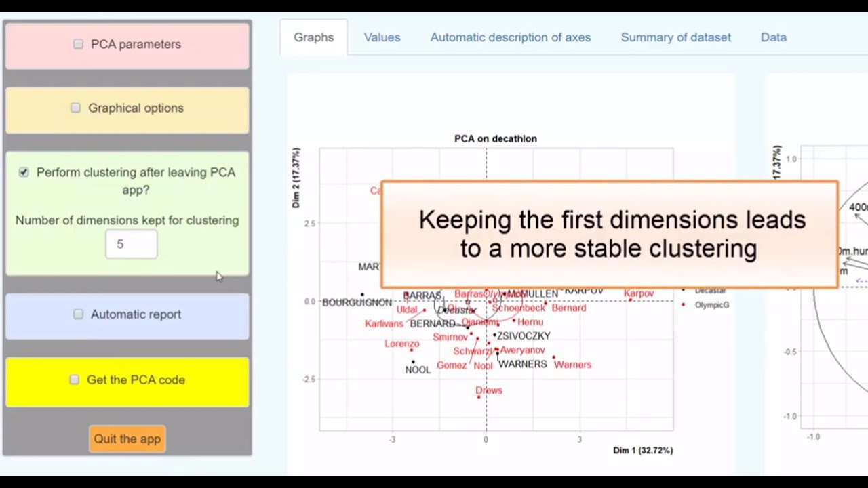The width and height of the screenshot is (868, 488).
Task: Open the Data tab
Action: click(774, 37)
